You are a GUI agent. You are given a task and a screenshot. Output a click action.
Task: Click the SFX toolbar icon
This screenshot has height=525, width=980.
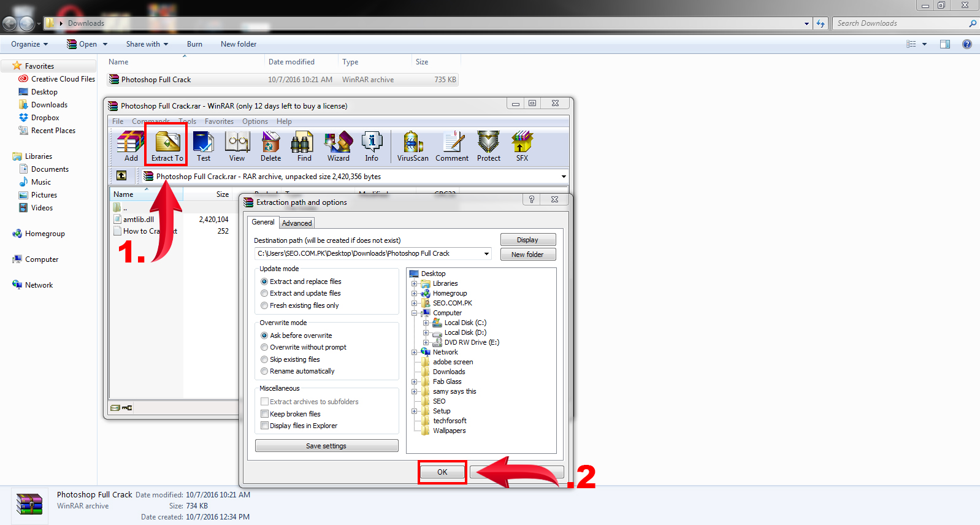coord(522,147)
